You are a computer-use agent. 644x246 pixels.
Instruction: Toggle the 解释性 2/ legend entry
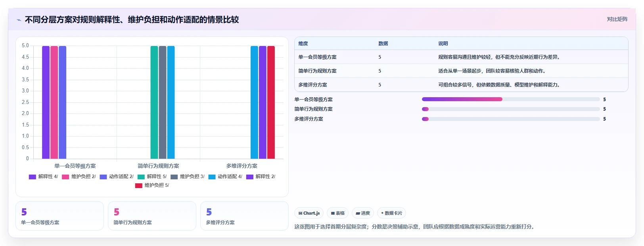click(261, 177)
